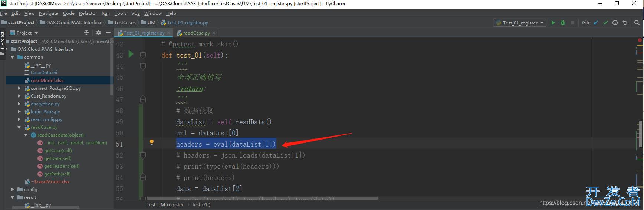Open Project panel settings gear
The image size is (644, 210).
[99, 33]
